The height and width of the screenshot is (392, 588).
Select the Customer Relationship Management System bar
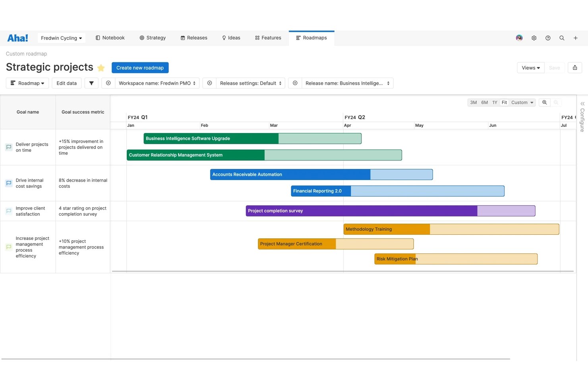(x=264, y=155)
